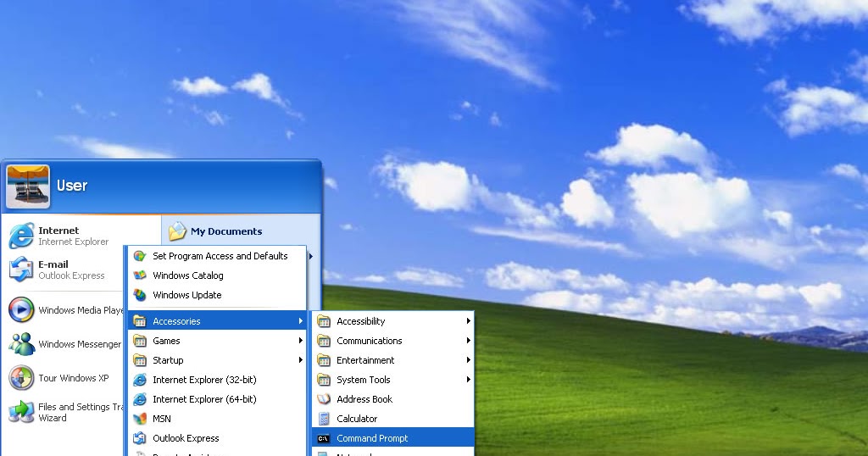Screen dimensions: 868x456
Task: Click the Startup folder icon
Action: tap(140, 360)
